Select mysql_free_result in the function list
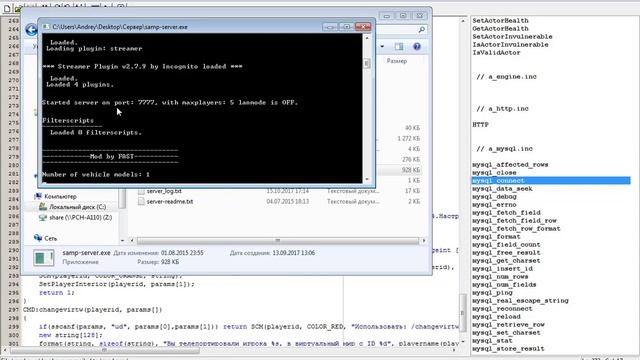The height and width of the screenshot is (360, 640). (506, 253)
